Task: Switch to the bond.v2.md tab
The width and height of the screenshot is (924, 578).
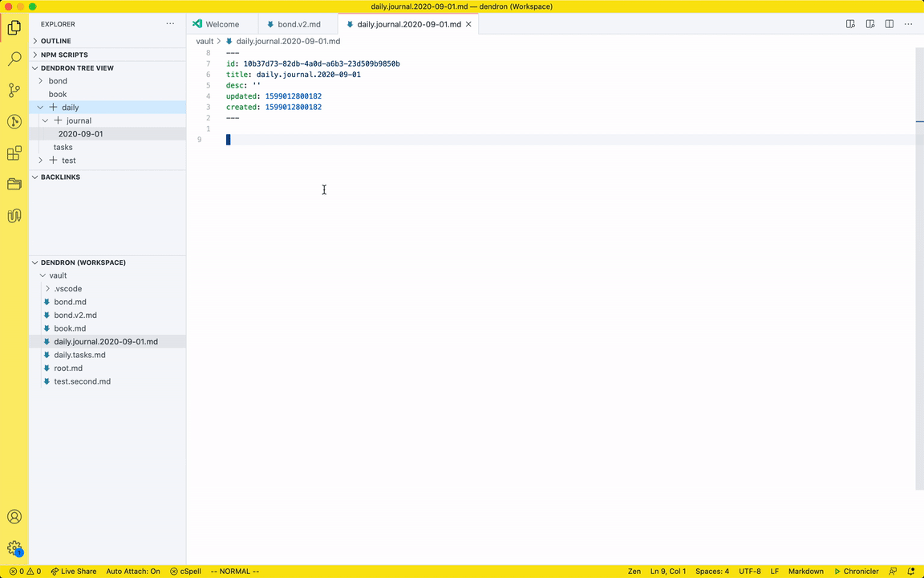Action: point(298,24)
